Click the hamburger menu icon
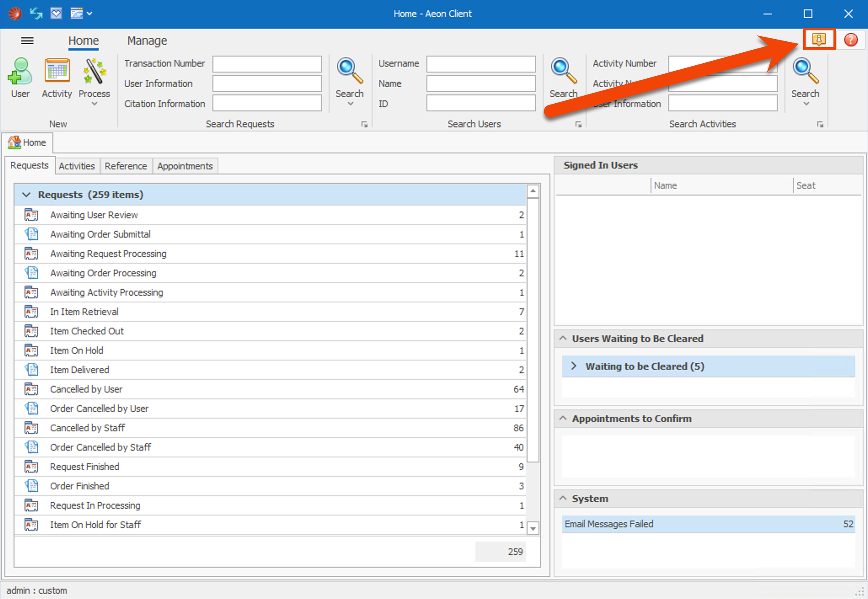Image resolution: width=868 pixels, height=599 pixels. tap(27, 40)
